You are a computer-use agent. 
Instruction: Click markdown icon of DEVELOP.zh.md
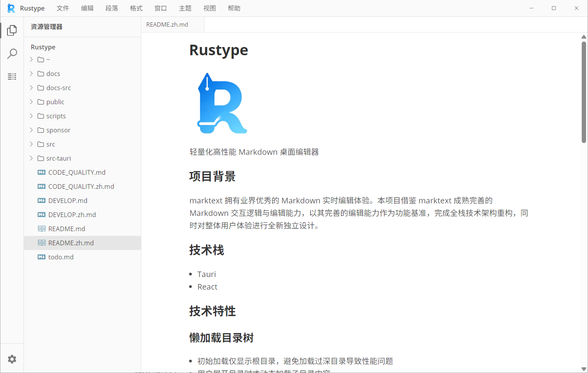(41, 215)
